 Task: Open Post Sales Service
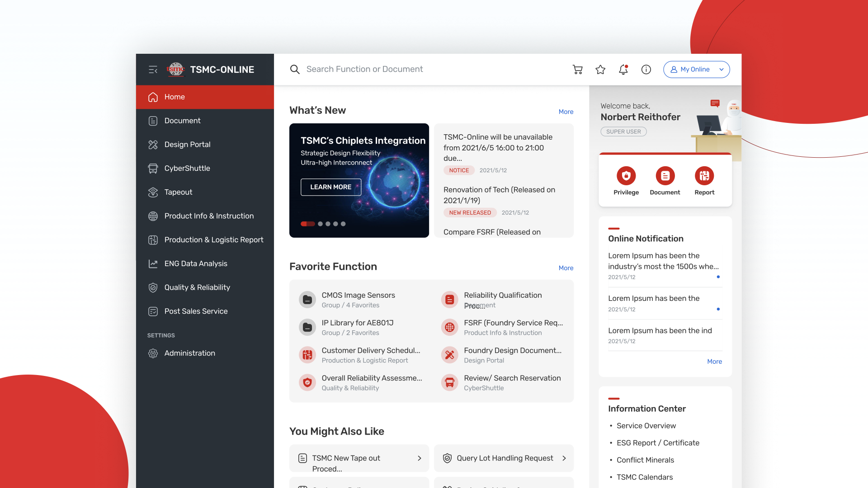tap(205, 311)
